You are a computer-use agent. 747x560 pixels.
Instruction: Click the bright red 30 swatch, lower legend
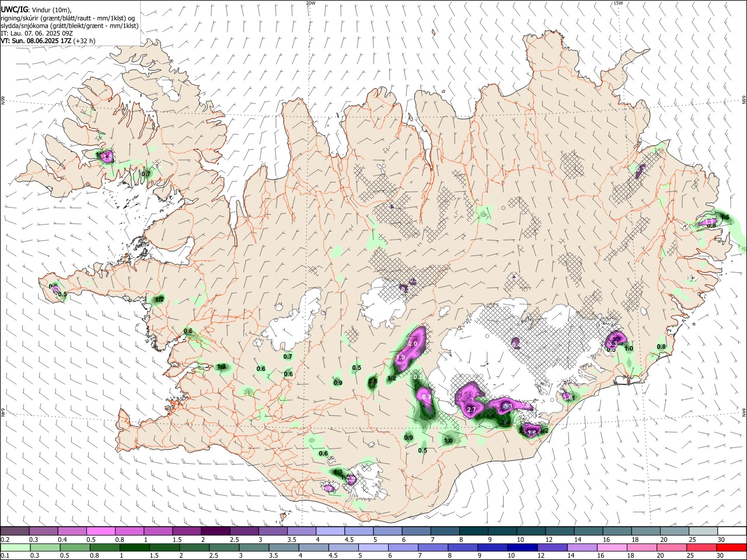coord(732,547)
